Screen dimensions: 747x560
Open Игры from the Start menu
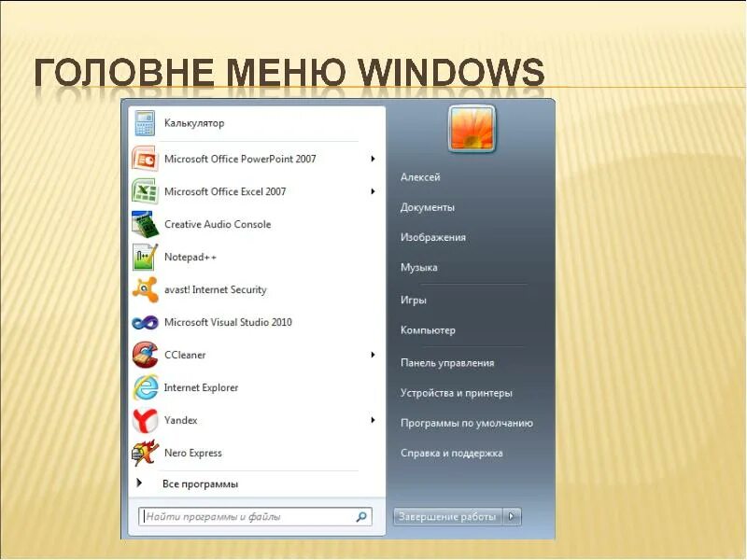tap(414, 300)
